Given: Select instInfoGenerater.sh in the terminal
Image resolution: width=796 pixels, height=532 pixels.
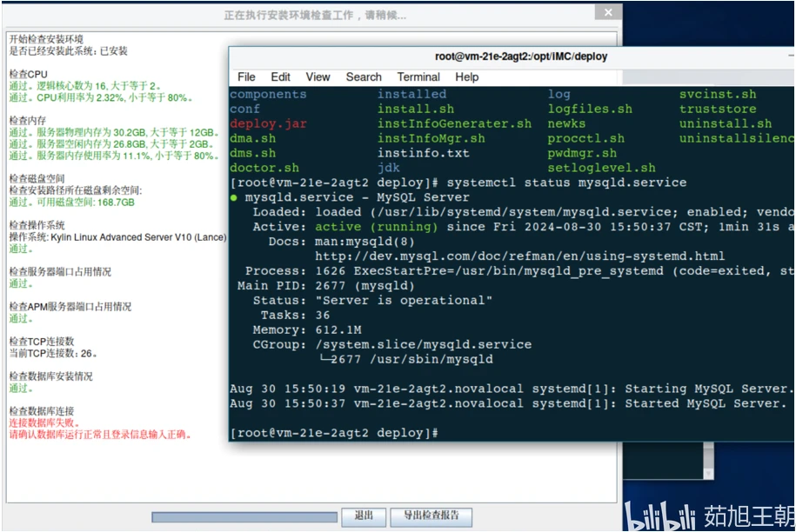Looking at the screenshot, I should [454, 123].
